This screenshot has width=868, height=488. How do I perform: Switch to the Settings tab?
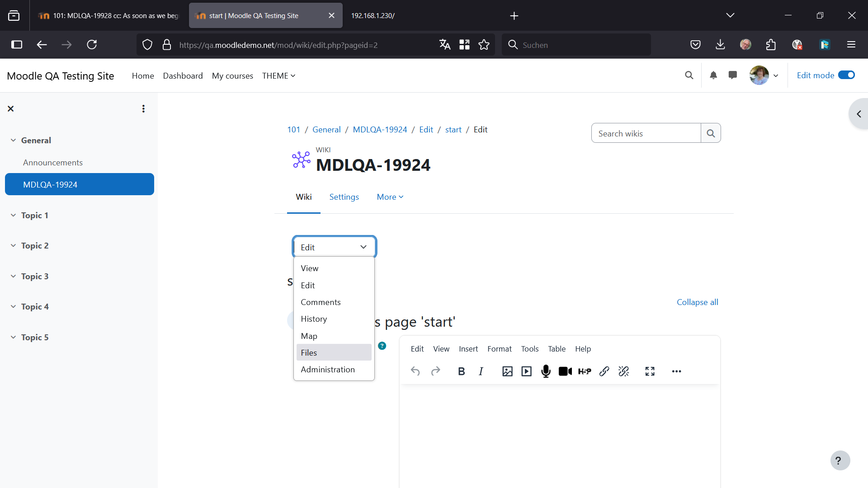(x=344, y=197)
